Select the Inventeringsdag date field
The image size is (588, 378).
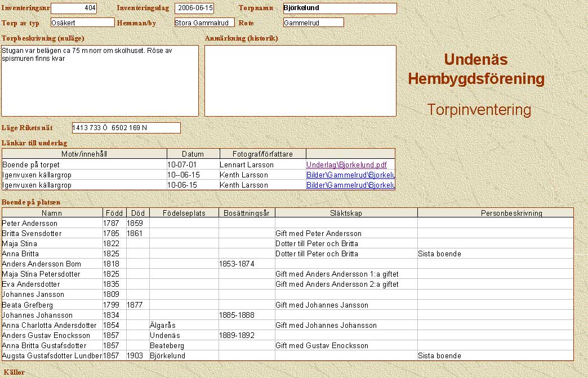pyautogui.click(x=194, y=8)
